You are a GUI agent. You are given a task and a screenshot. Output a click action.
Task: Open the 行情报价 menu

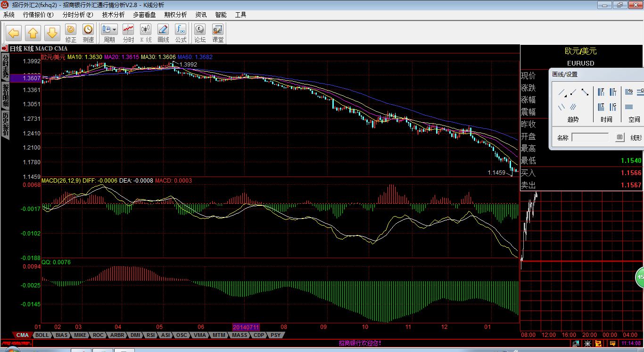click(38, 15)
